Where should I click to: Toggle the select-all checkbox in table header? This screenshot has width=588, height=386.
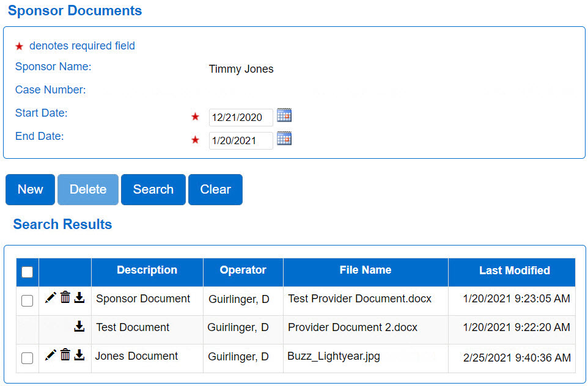tap(27, 272)
